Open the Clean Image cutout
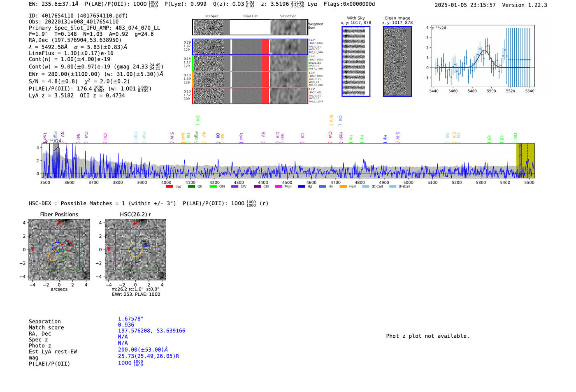This screenshot has height=392, width=576. [x=397, y=61]
